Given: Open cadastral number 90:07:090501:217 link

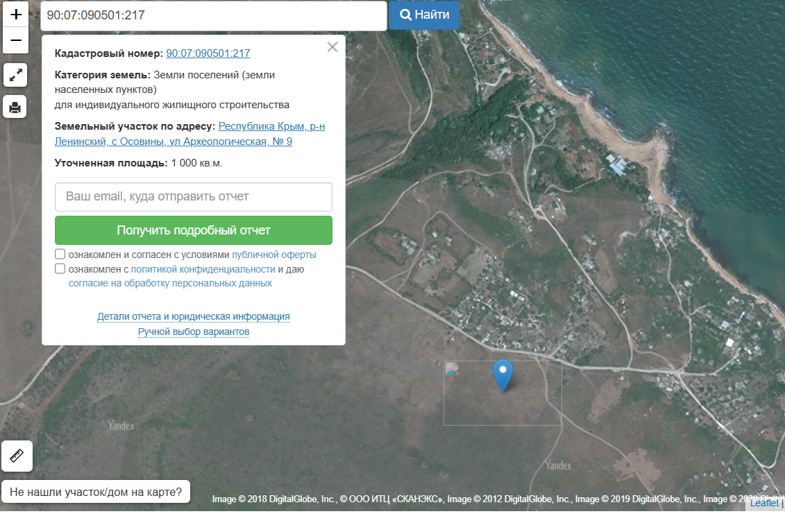Looking at the screenshot, I should (x=208, y=53).
